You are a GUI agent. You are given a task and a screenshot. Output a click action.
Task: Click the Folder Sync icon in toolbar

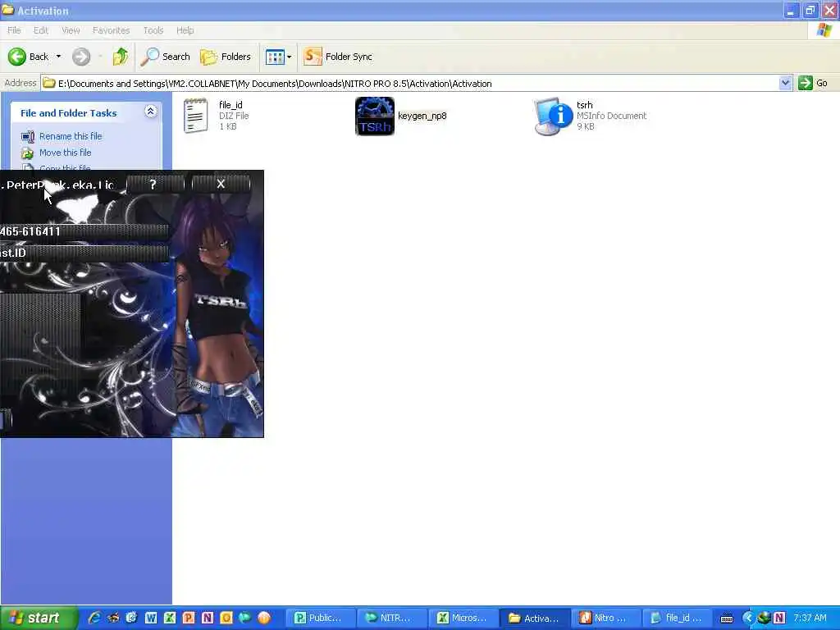pos(313,57)
